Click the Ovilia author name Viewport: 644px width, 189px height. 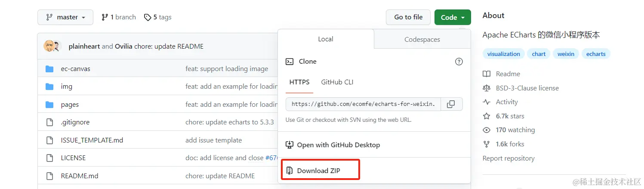click(123, 46)
